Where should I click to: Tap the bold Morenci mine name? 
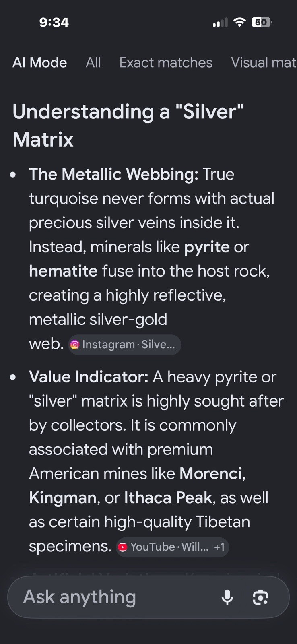click(211, 473)
